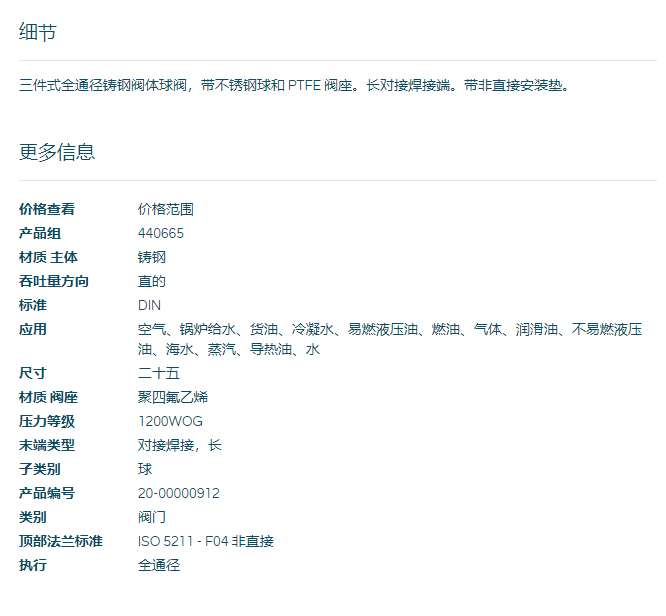Select the category value 阀门

(152, 517)
